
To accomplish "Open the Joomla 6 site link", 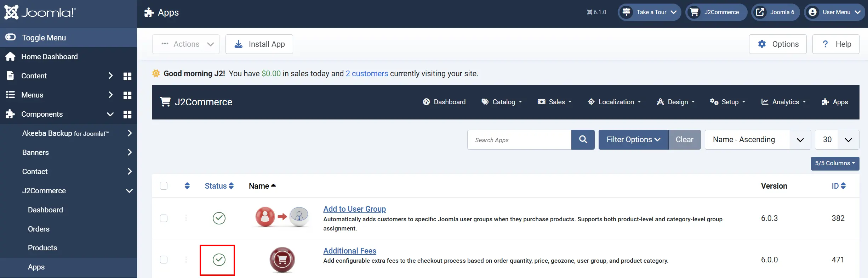I will (x=776, y=12).
